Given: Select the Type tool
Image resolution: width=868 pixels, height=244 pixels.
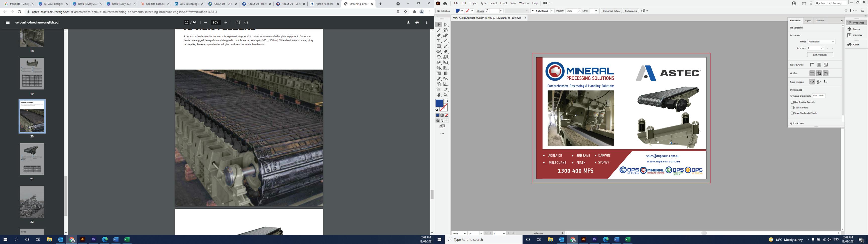Looking at the screenshot, I should point(439,41).
